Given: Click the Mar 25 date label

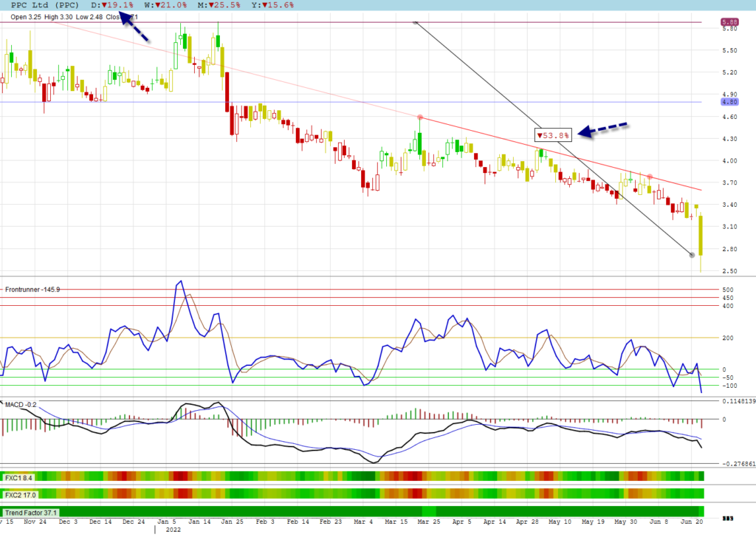Looking at the screenshot, I should pos(429,522).
